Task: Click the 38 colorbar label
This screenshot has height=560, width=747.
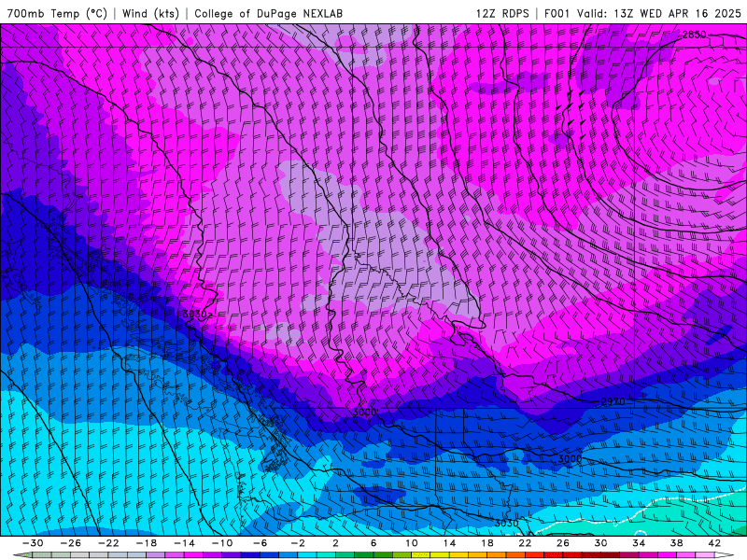Action: pyautogui.click(x=676, y=543)
